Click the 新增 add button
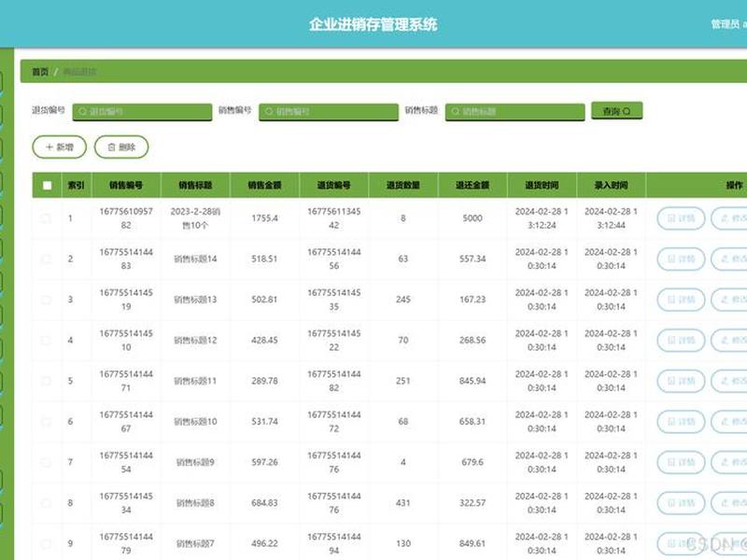Screen dimensions: 747x560 pyautogui.click(x=59, y=147)
